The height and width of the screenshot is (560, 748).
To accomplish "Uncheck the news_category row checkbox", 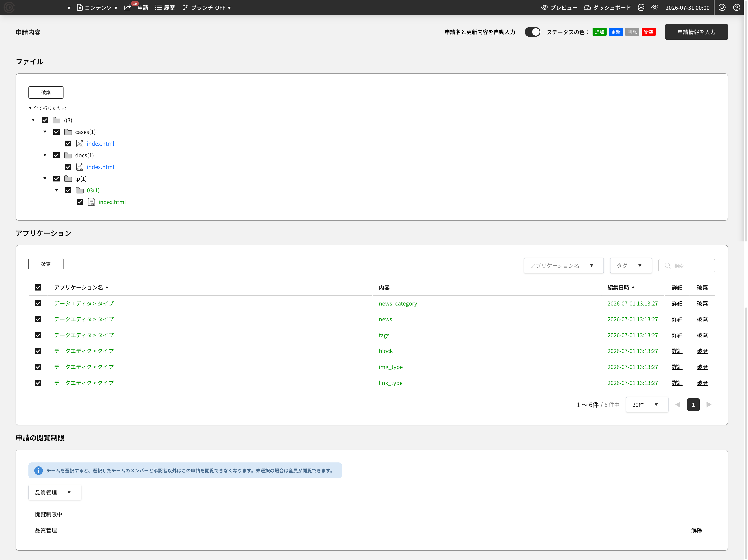I will coord(38,303).
